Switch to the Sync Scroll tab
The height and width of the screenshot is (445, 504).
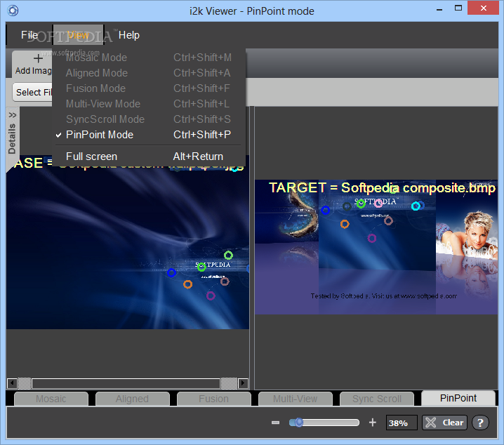(377, 399)
